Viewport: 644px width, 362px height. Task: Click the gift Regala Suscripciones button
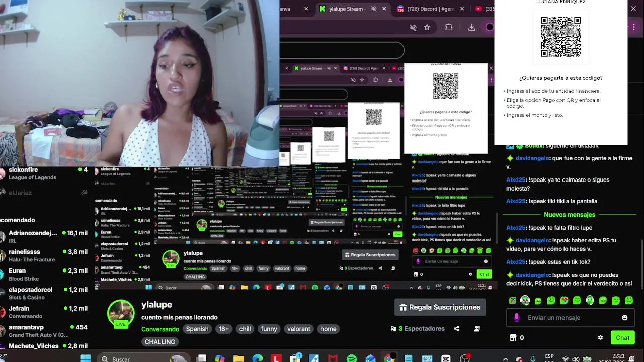point(440,307)
